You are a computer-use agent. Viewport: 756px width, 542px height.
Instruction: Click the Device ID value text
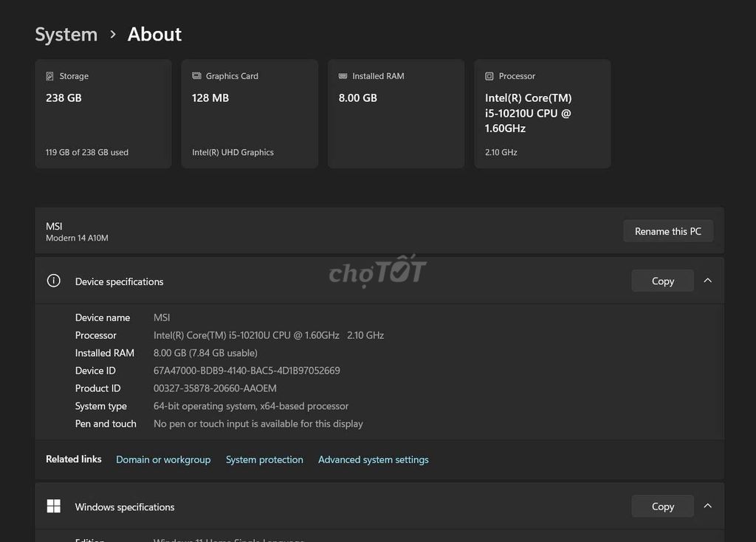click(x=247, y=371)
